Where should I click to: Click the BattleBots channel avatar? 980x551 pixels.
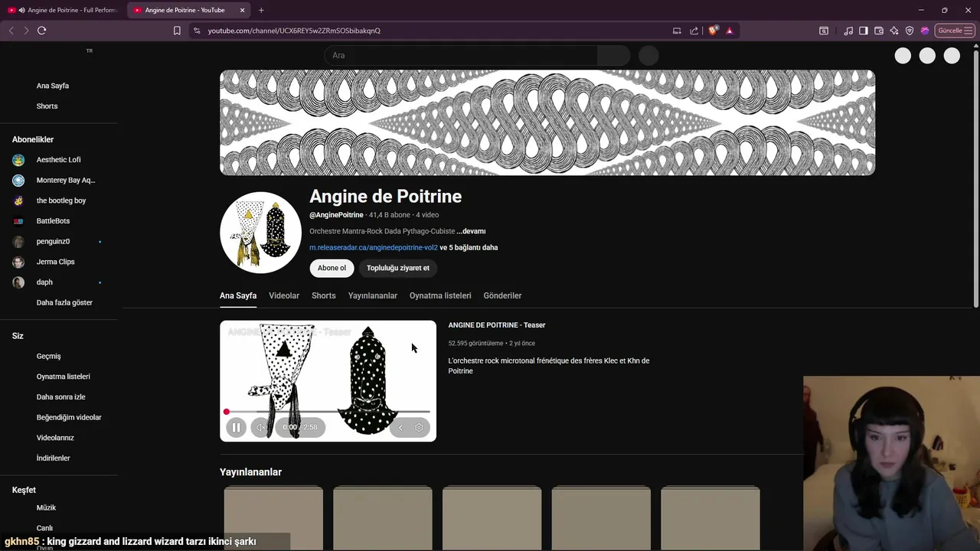pyautogui.click(x=18, y=221)
